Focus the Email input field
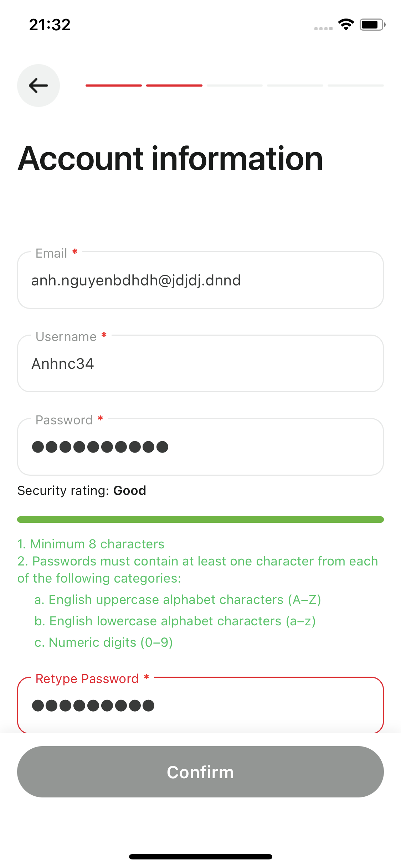This screenshot has width=401, height=868. [200, 280]
